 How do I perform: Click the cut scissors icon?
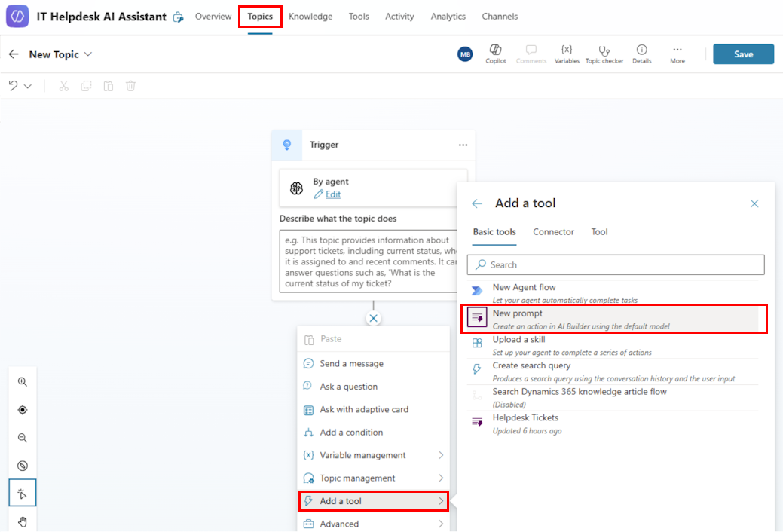[63, 86]
